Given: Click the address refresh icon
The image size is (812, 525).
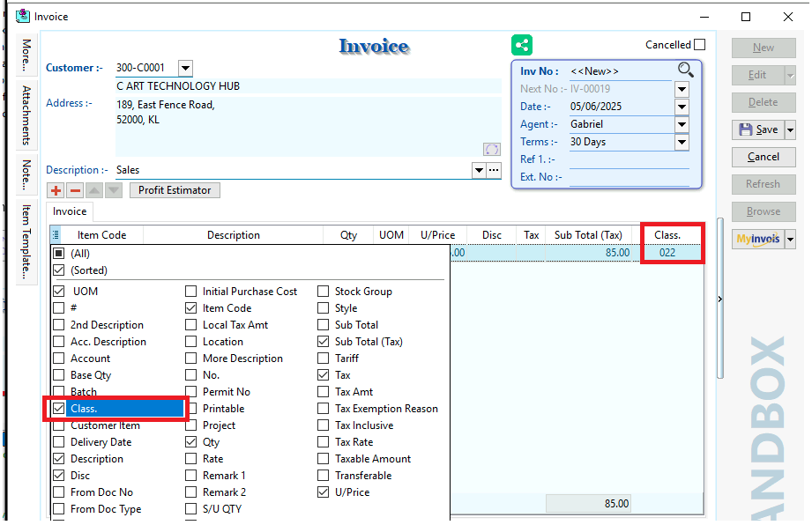Looking at the screenshot, I should pyautogui.click(x=492, y=150).
